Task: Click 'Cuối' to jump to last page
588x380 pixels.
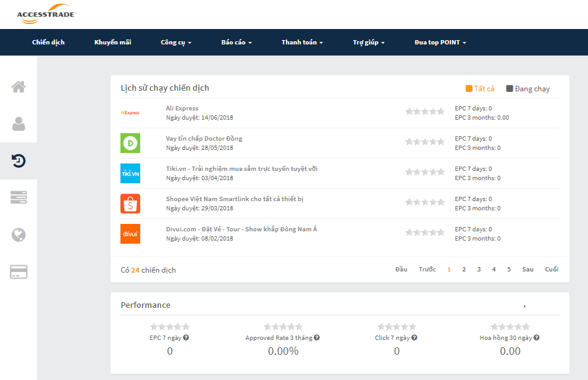Action: (552, 270)
